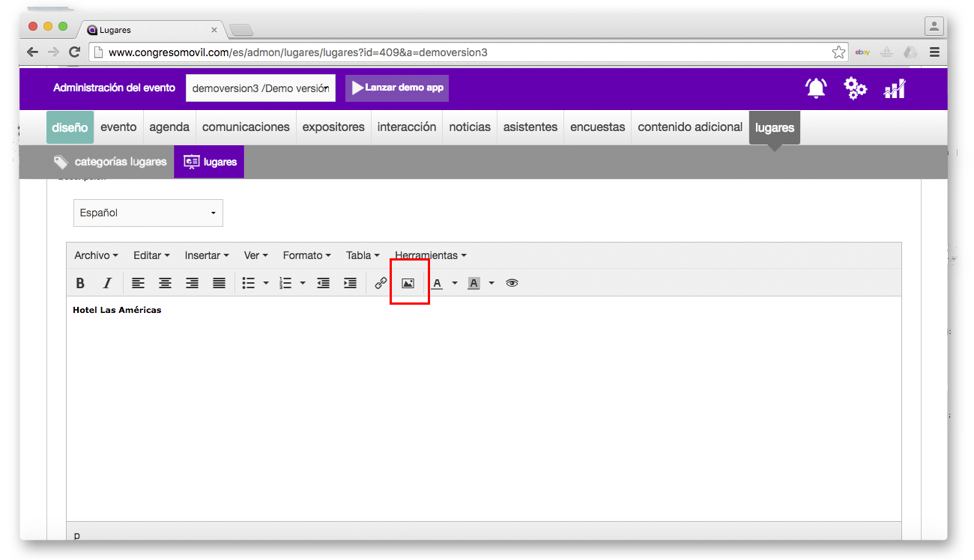The width and height of the screenshot is (974, 560).
Task: Justify text in the editor
Action: click(219, 283)
